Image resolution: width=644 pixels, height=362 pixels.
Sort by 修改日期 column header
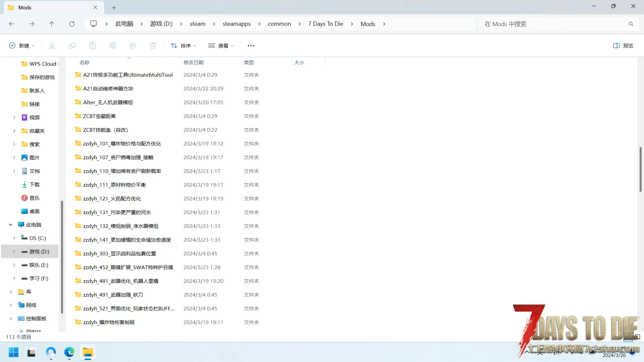pyautogui.click(x=211, y=62)
